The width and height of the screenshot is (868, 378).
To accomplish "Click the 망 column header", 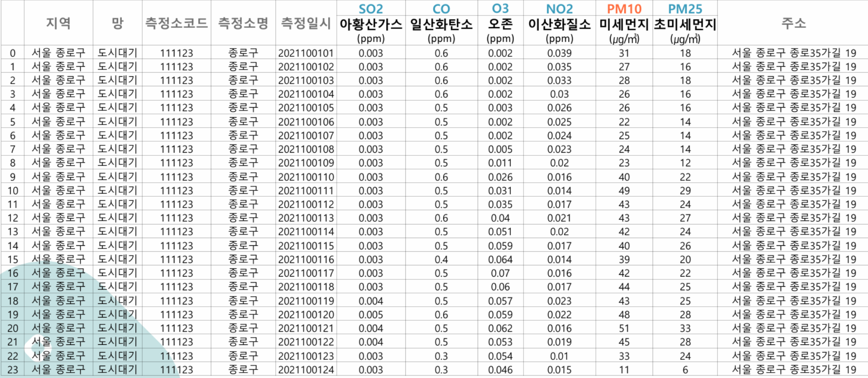I will [117, 23].
